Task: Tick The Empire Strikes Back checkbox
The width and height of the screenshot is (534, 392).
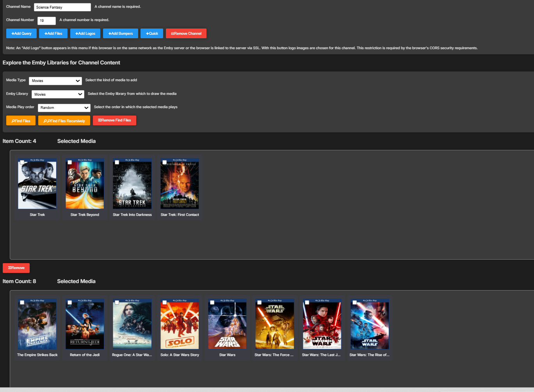Action: (22, 302)
